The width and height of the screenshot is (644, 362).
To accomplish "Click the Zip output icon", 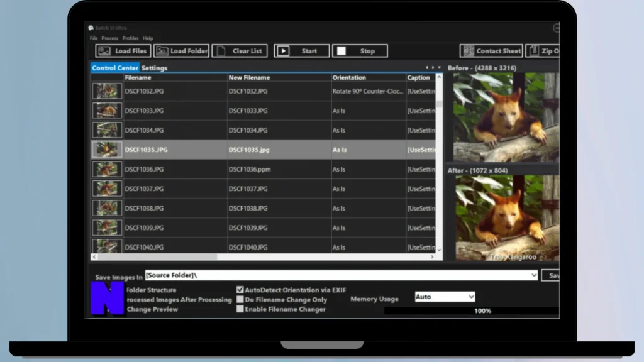I will tap(534, 51).
